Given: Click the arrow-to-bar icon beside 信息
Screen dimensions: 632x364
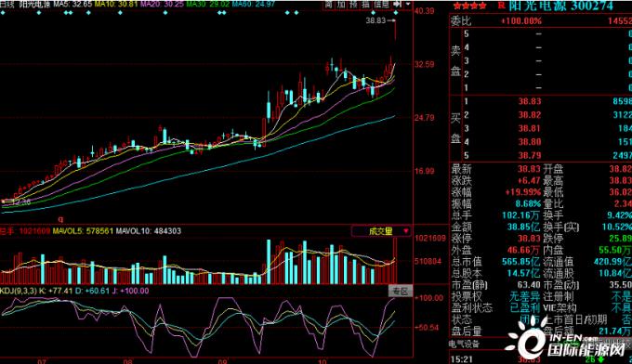Looking at the screenshot, I should (x=398, y=5).
